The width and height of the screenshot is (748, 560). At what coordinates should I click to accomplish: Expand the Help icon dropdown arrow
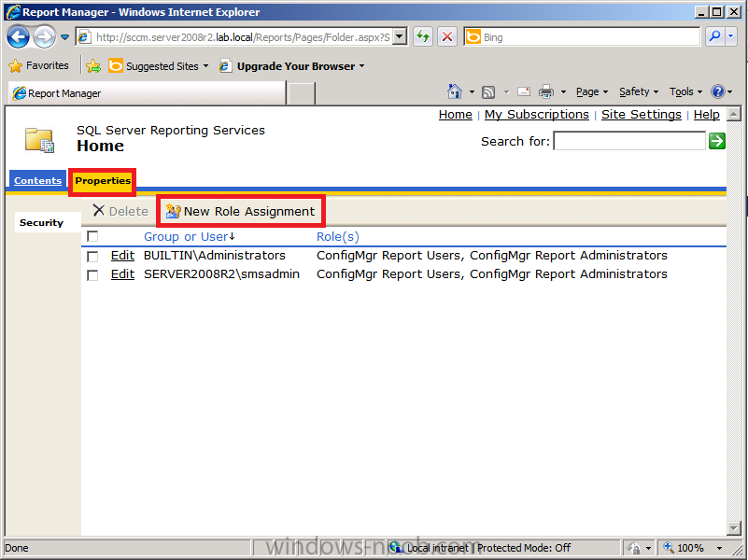730,92
